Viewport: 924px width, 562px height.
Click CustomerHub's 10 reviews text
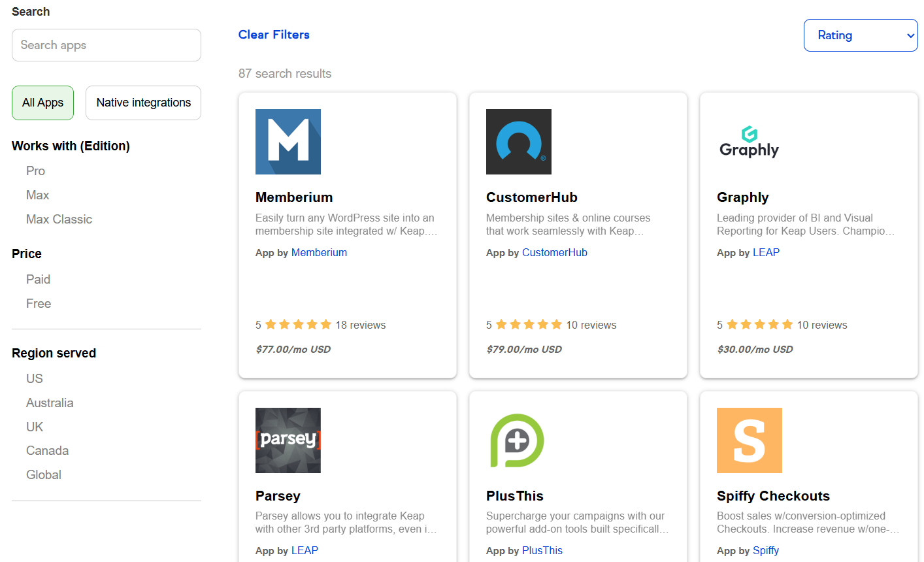coord(591,325)
